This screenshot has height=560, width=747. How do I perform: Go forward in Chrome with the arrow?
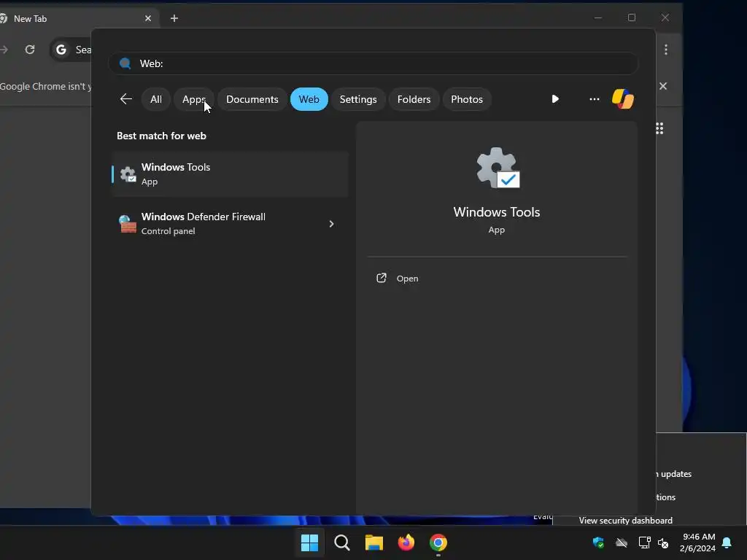4,50
